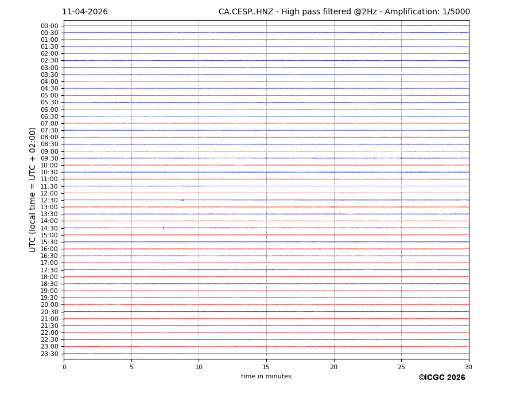This screenshot has width=532, height=399.
Task: Select the 12:00 row label
Action: [49, 193]
